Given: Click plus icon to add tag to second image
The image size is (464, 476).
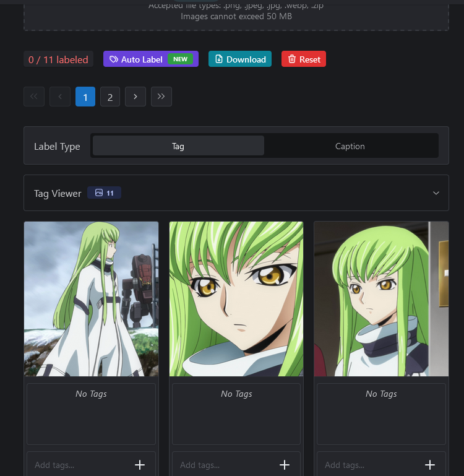Looking at the screenshot, I should 285,464.
